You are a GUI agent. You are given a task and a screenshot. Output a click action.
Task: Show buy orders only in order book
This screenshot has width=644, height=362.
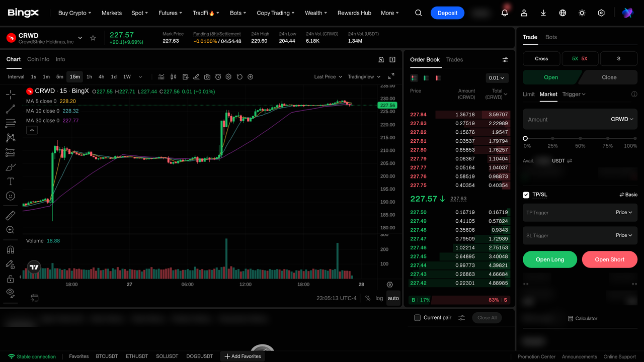[426, 78]
